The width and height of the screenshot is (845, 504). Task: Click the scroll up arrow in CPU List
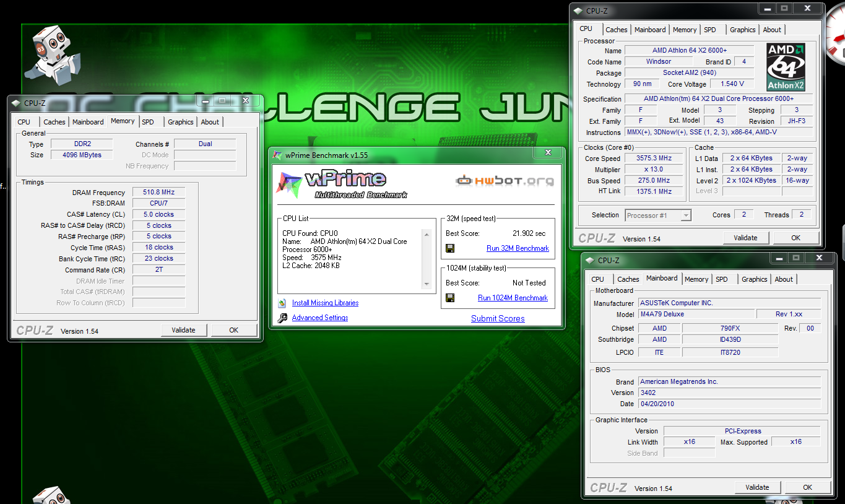point(426,234)
